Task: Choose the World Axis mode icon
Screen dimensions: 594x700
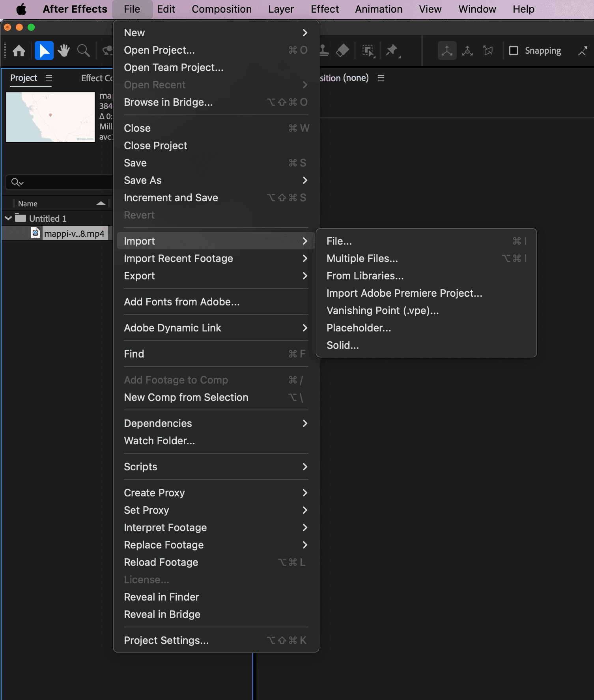Action: coord(467,51)
